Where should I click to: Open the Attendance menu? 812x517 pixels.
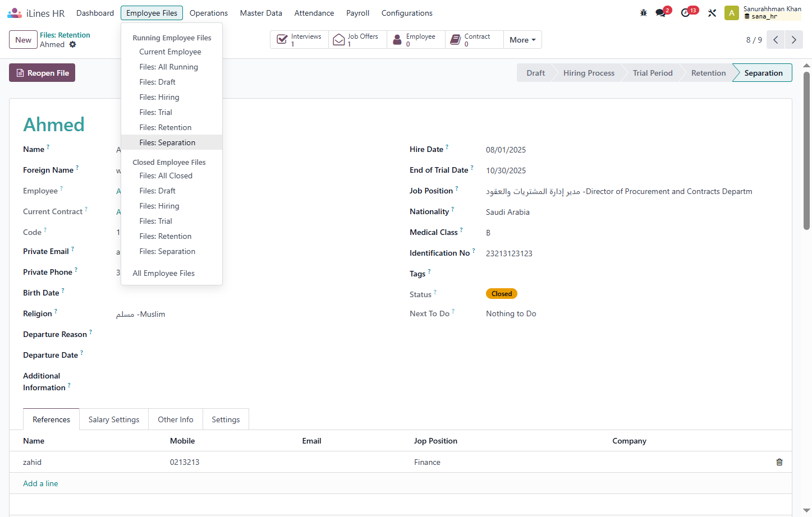click(314, 13)
